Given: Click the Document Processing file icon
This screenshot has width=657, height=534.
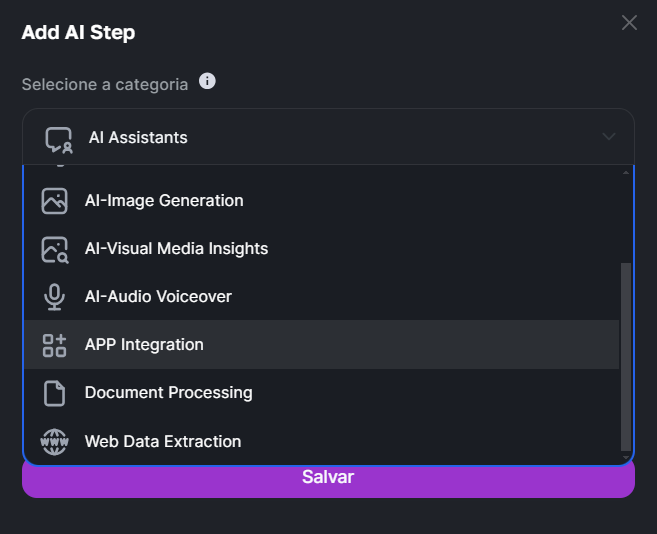Looking at the screenshot, I should pyautogui.click(x=54, y=393).
